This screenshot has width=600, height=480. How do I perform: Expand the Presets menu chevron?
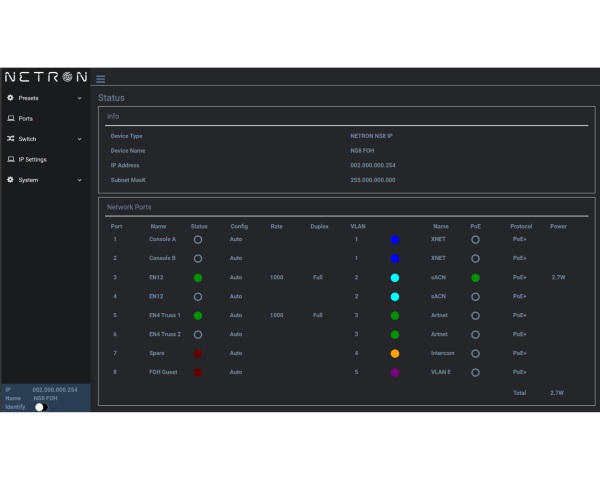(x=80, y=98)
